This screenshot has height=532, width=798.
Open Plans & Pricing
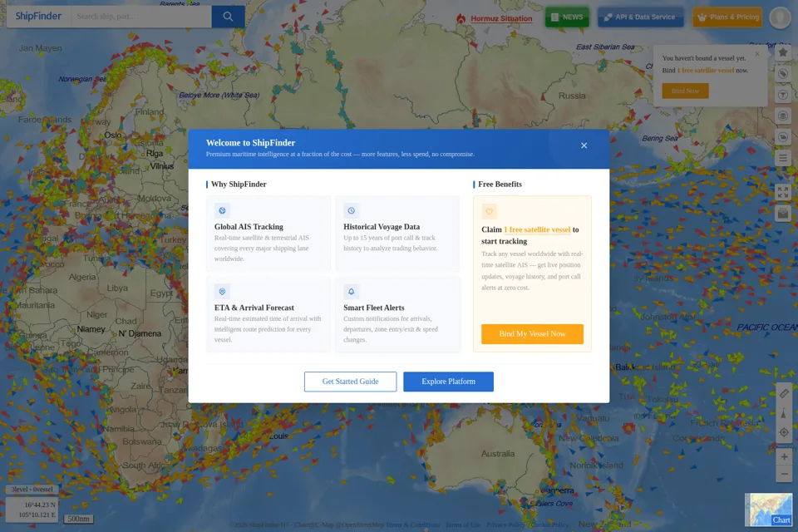coord(727,17)
